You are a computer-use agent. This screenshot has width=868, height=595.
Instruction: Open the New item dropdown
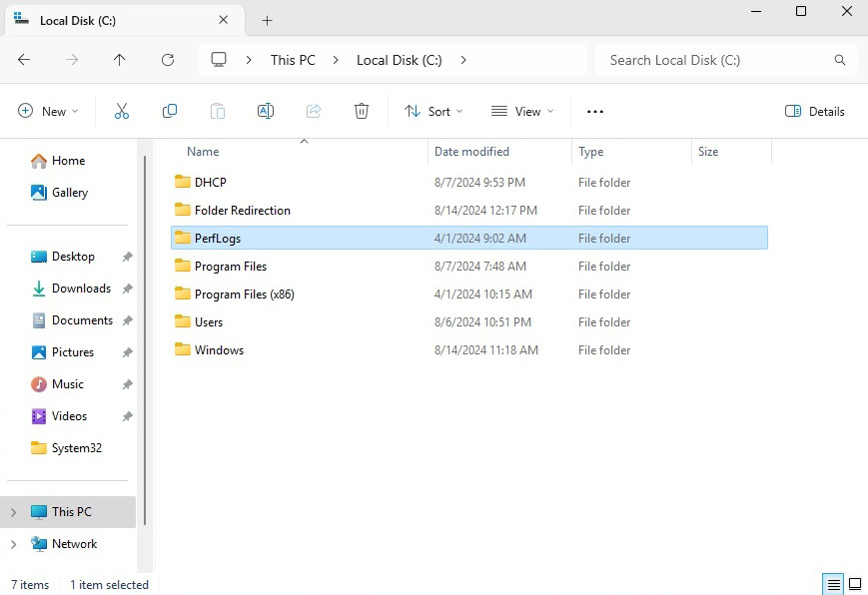pos(48,111)
